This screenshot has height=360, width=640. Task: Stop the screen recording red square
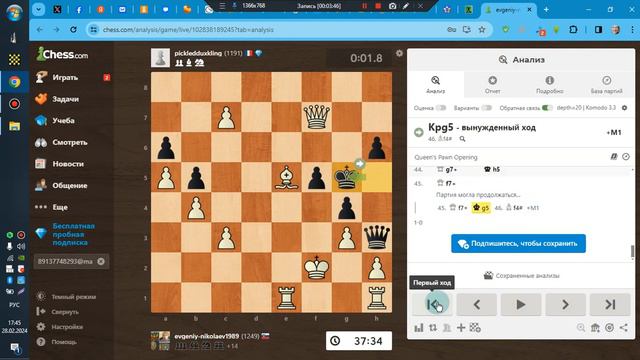(378, 6)
